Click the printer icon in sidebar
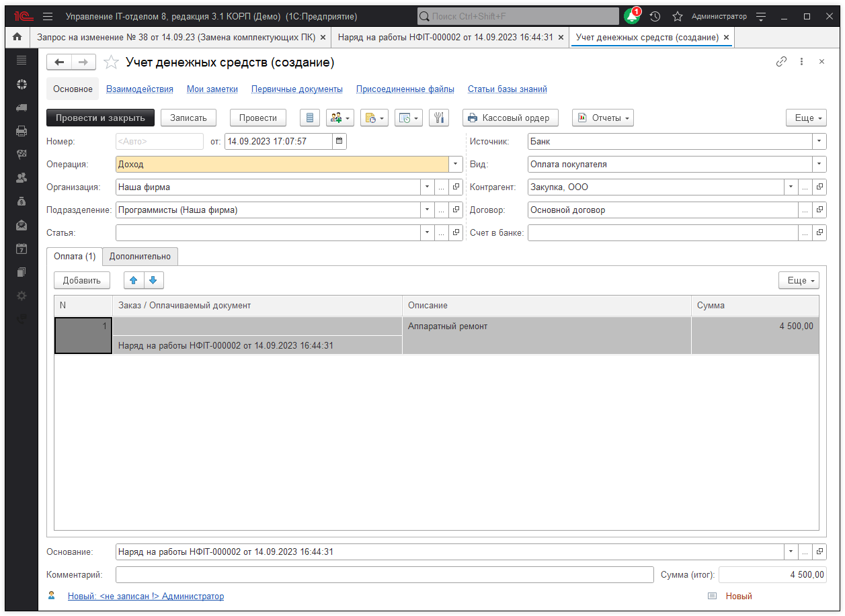This screenshot has height=616, width=845. [x=22, y=130]
